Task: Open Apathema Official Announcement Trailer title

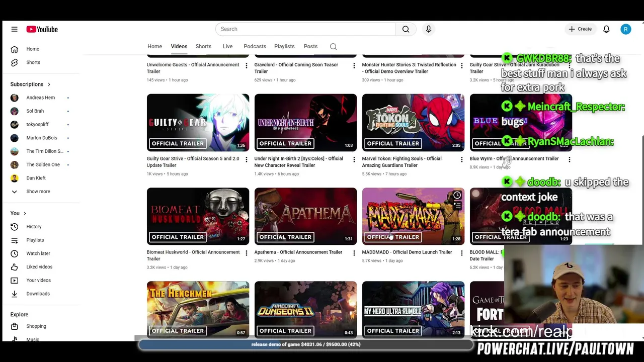Action: coord(298,252)
